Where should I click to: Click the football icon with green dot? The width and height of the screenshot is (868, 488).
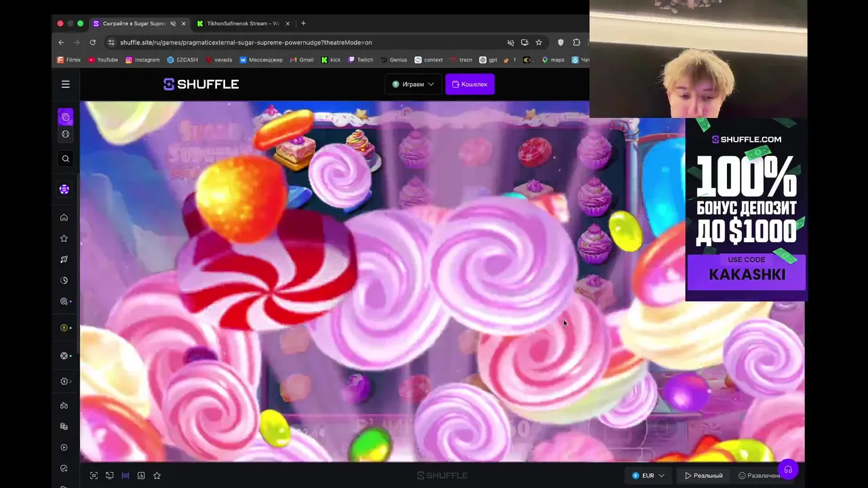tap(65, 356)
